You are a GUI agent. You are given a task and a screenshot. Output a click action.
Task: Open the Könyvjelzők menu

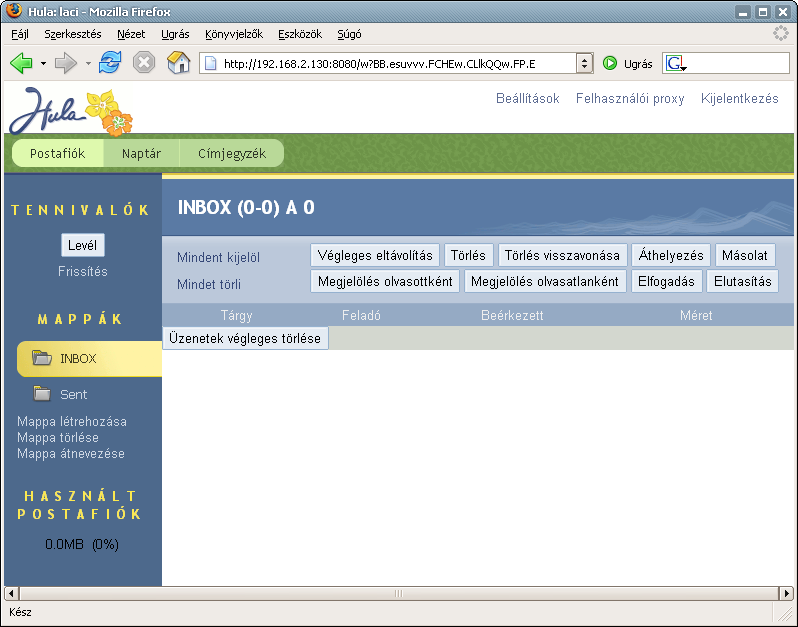(234, 34)
